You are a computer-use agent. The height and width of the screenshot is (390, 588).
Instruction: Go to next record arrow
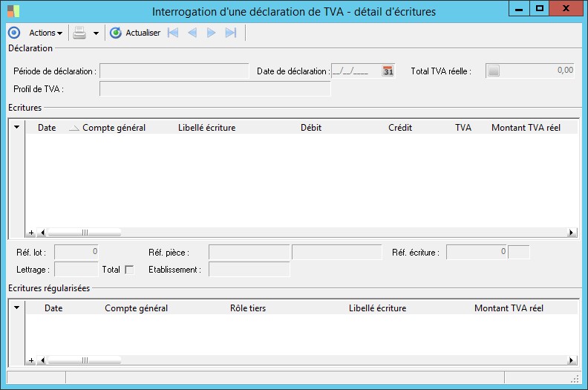[x=212, y=33]
